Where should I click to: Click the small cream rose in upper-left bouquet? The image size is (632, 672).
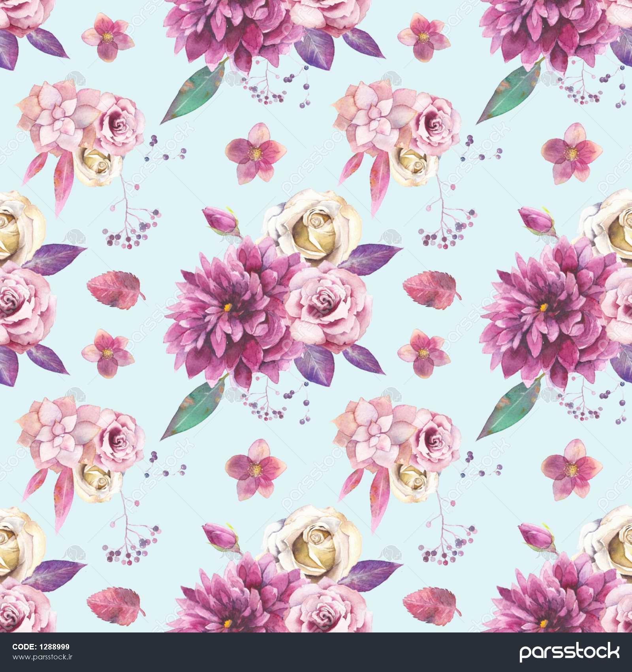(99, 166)
